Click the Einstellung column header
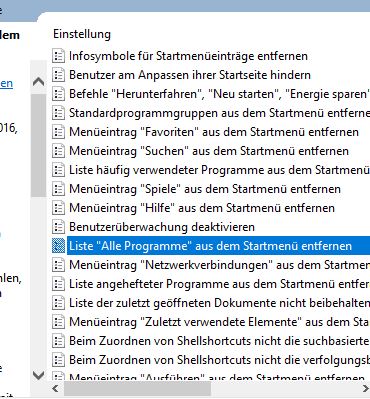Image resolution: width=370 pixels, height=399 pixels. coord(82,34)
